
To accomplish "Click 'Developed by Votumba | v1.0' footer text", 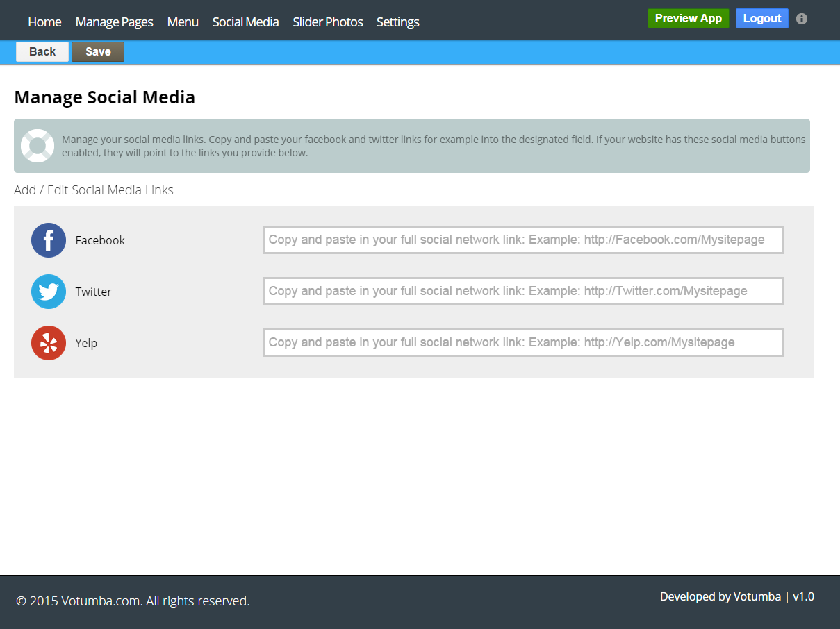I will 737,596.
